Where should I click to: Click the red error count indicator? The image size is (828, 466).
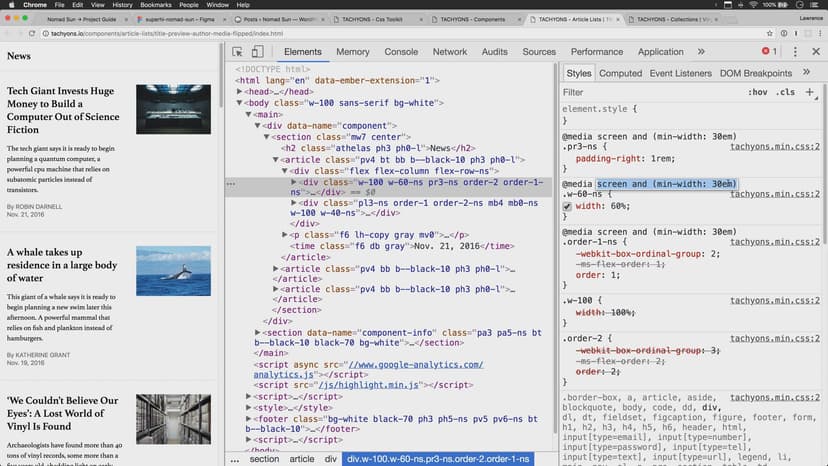(x=768, y=52)
